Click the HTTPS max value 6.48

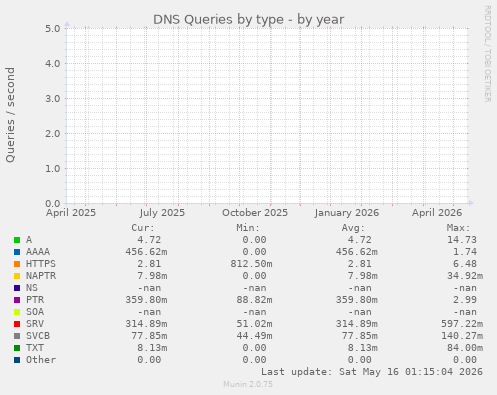click(x=465, y=264)
